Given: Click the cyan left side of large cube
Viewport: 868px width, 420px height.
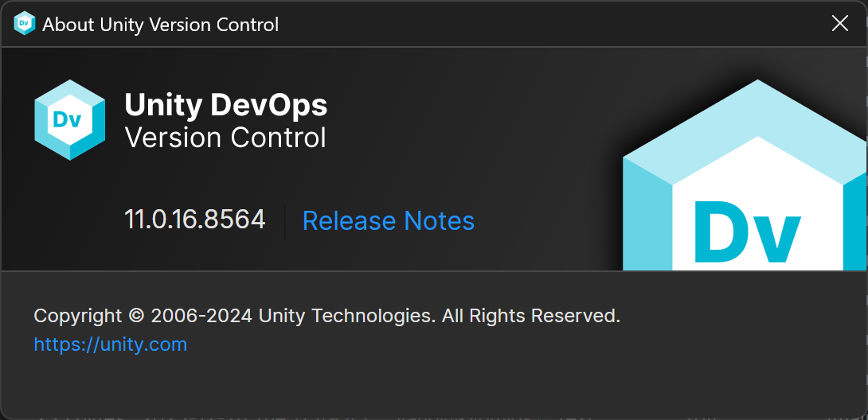Looking at the screenshot, I should coord(647,215).
